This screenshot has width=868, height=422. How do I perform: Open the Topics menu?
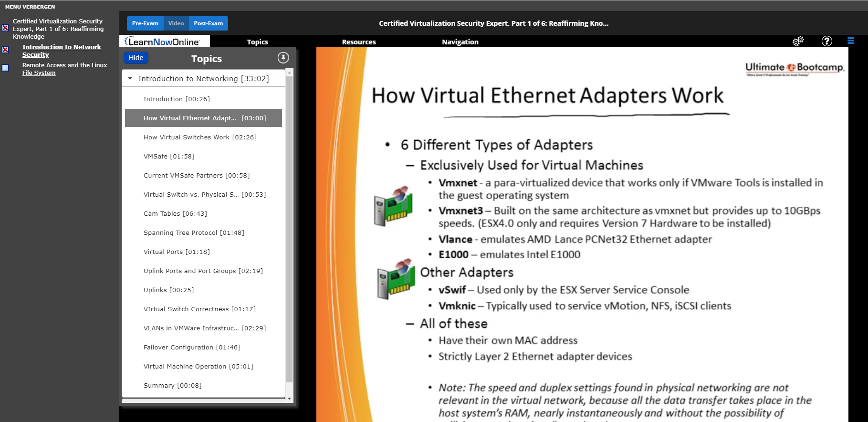click(x=258, y=42)
